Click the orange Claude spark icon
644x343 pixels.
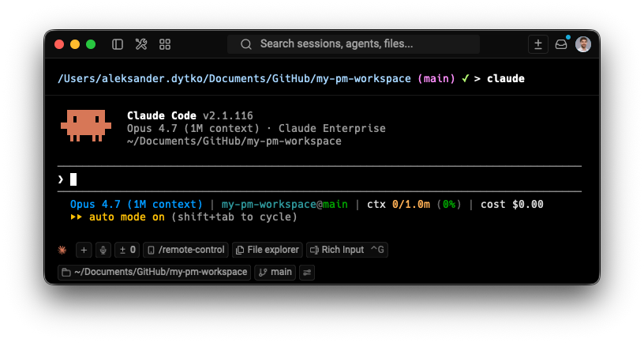[62, 250]
